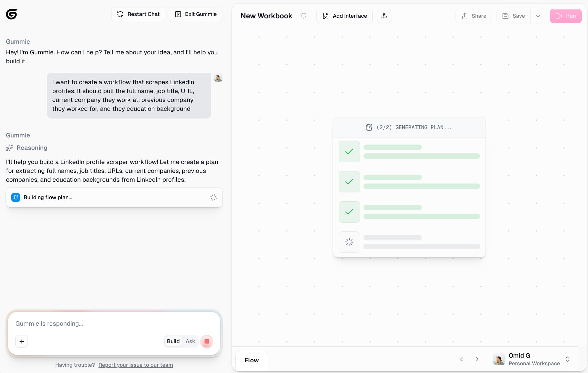The height and width of the screenshot is (373, 588).
Task: Open the Personal Workspace switcher
Action: [x=568, y=359]
